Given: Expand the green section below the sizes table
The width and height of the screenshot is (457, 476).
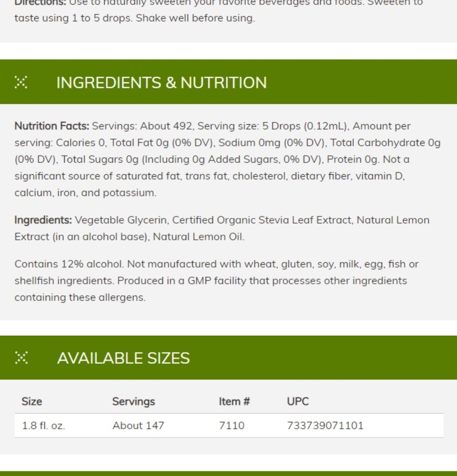Looking at the screenshot, I should coord(228,474).
